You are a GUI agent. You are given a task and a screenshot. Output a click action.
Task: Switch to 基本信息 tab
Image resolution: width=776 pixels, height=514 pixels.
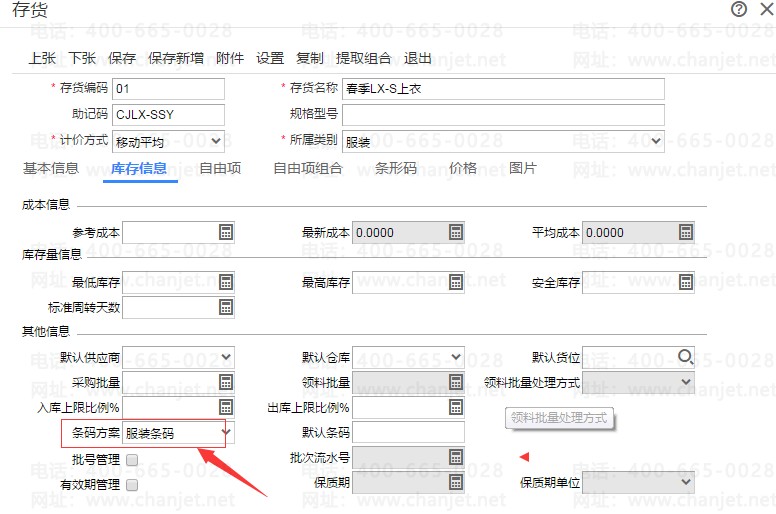pos(51,169)
